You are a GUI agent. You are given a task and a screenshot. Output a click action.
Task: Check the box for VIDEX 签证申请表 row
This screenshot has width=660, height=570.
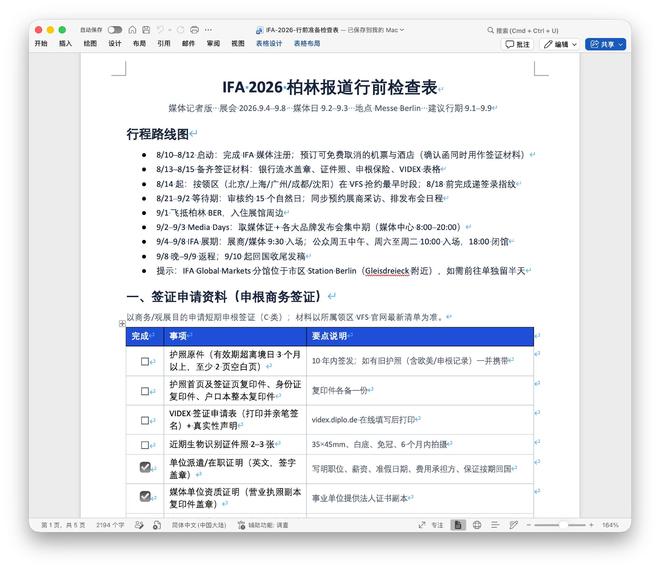145,420
